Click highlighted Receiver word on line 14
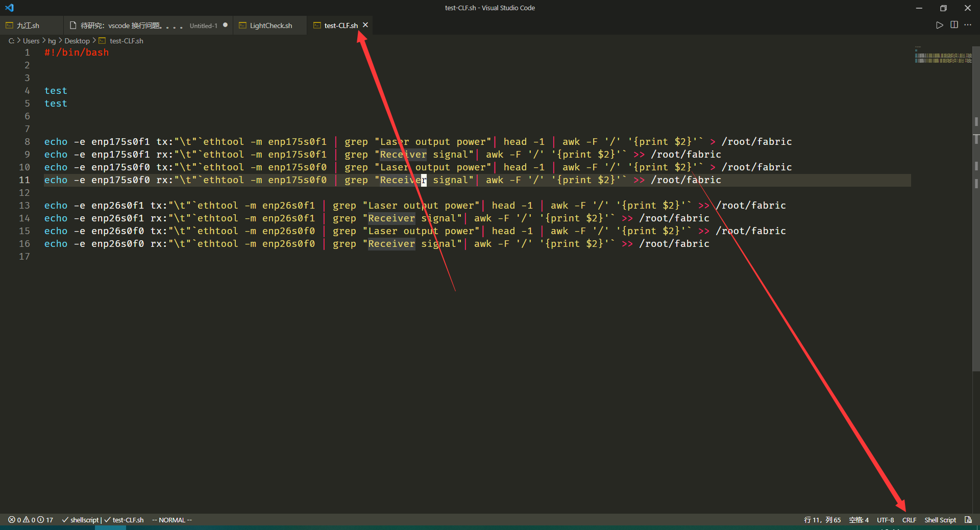The height and width of the screenshot is (530, 980). 391,218
